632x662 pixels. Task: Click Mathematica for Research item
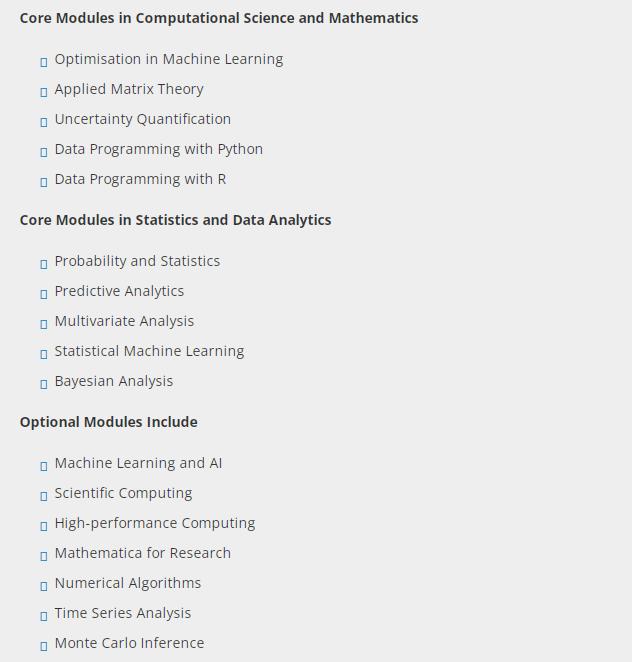pos(142,553)
